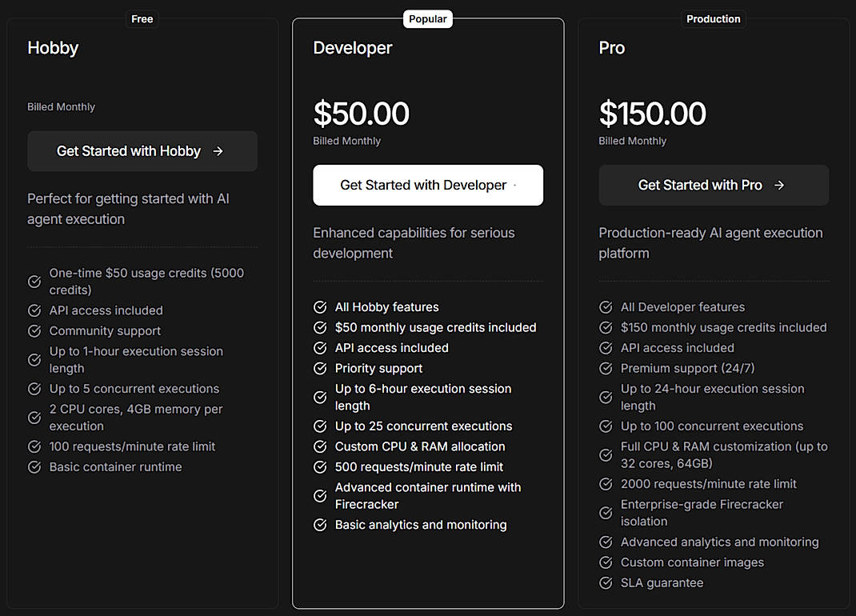Click the All Hobby features text
The width and height of the screenshot is (856, 616).
tap(387, 307)
